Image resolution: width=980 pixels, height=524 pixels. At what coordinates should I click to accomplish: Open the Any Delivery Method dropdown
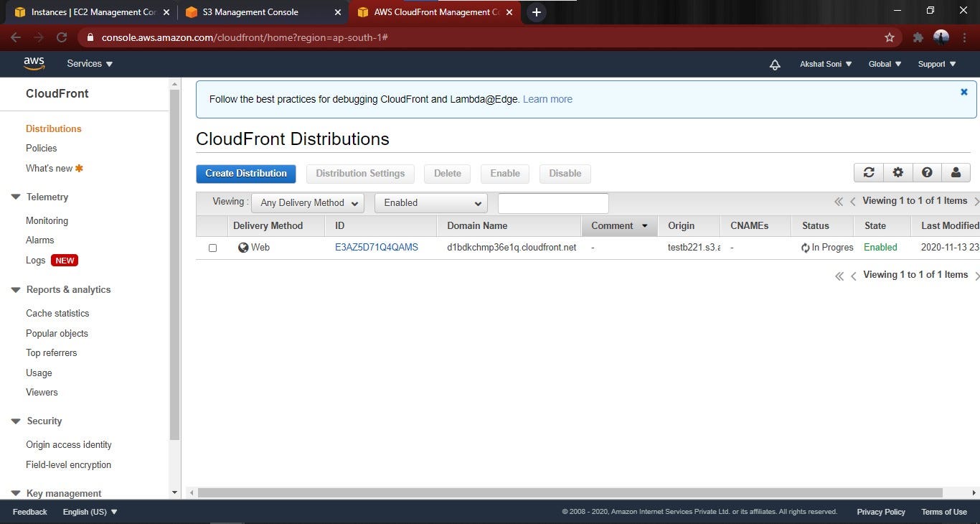pos(308,203)
